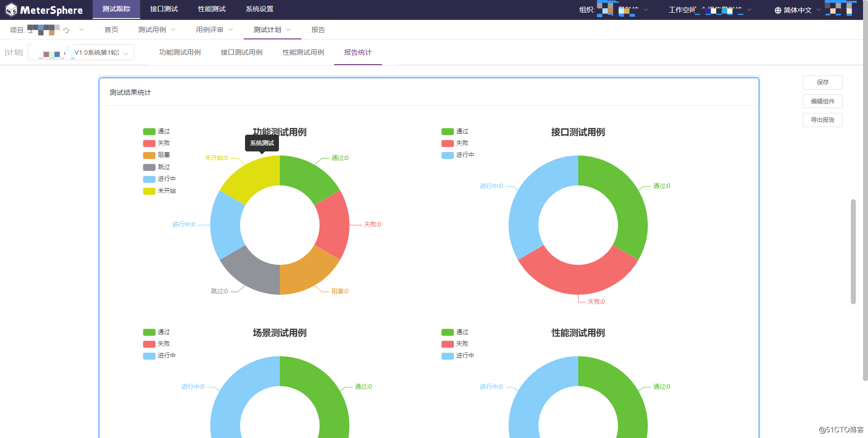
Task: Click red 失败 slice of 功能测试用例 donut
Action: click(334, 225)
